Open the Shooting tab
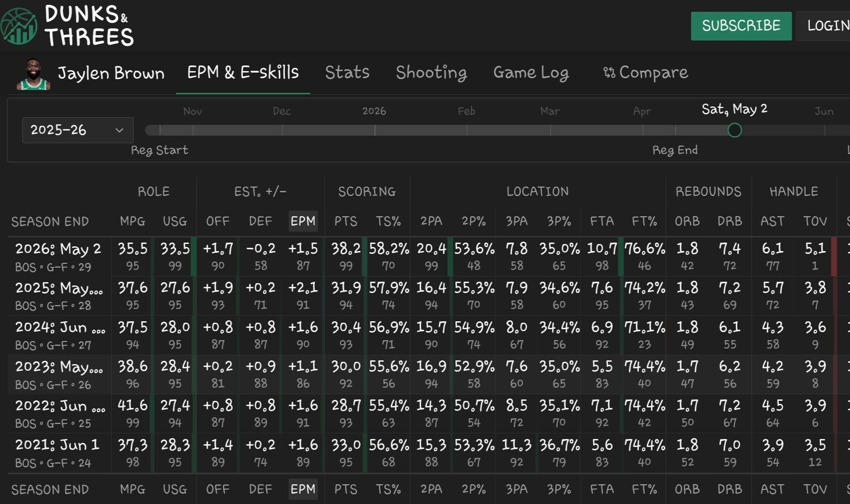The image size is (850, 504). coord(431,73)
